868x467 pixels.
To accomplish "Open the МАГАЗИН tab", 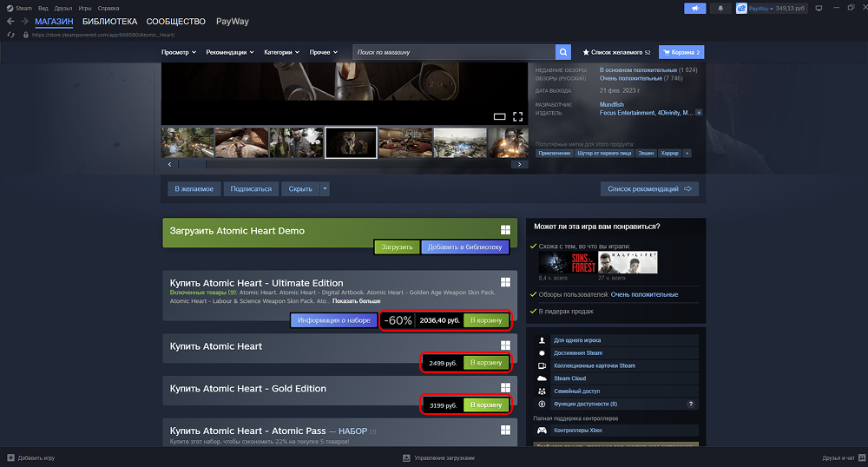I will click(x=54, y=22).
